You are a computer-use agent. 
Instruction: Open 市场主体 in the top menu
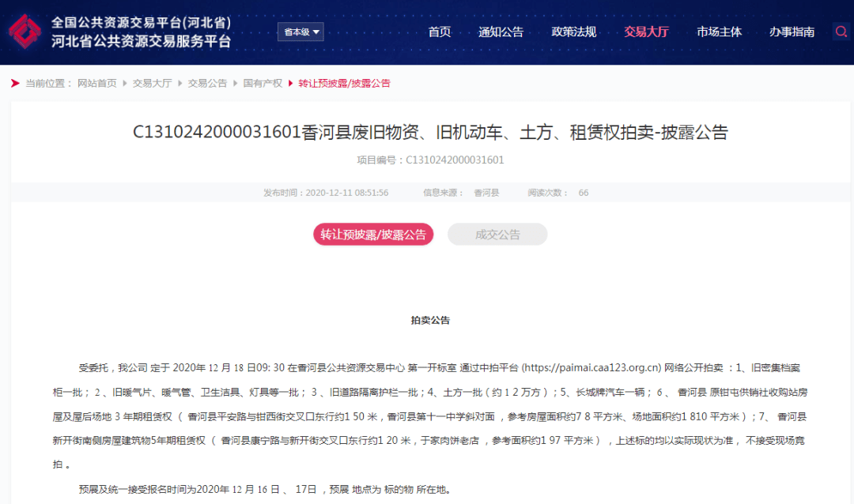719,32
